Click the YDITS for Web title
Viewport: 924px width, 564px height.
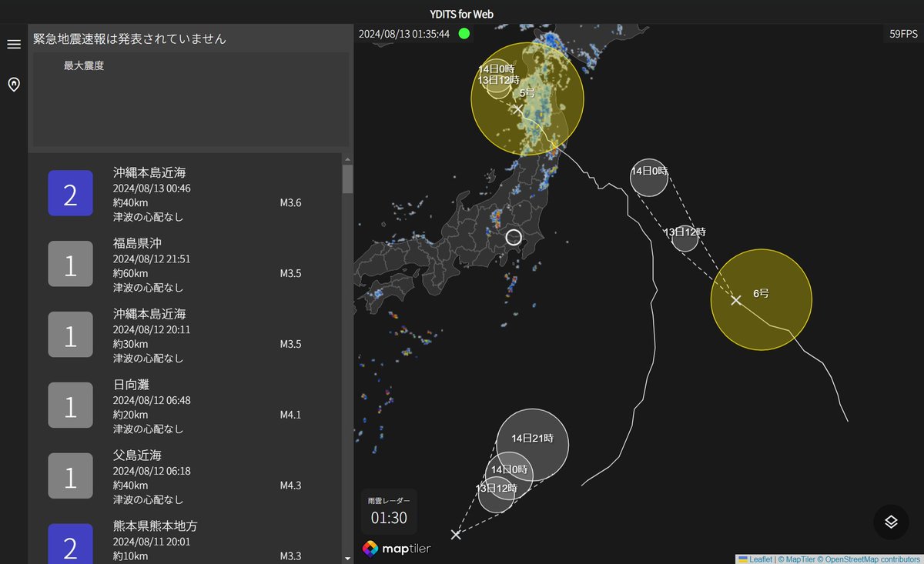[x=462, y=14]
